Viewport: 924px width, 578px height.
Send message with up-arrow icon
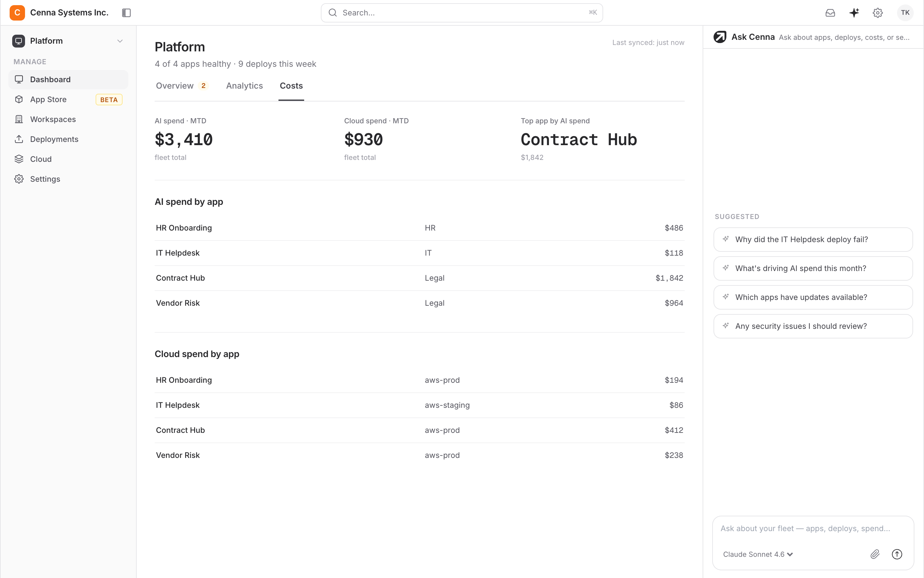point(897,554)
